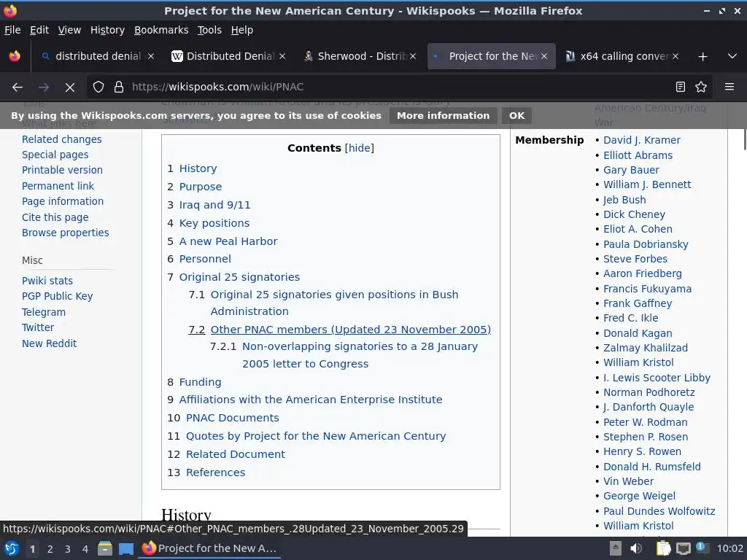Close the x64 calling conventions tab
Viewport: 747px width, 560px height.
[676, 56]
